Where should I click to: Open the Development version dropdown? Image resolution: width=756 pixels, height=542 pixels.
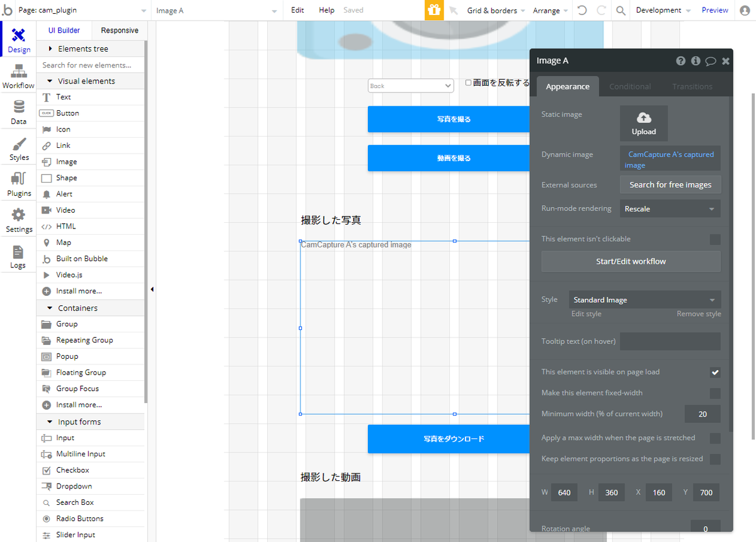(663, 11)
